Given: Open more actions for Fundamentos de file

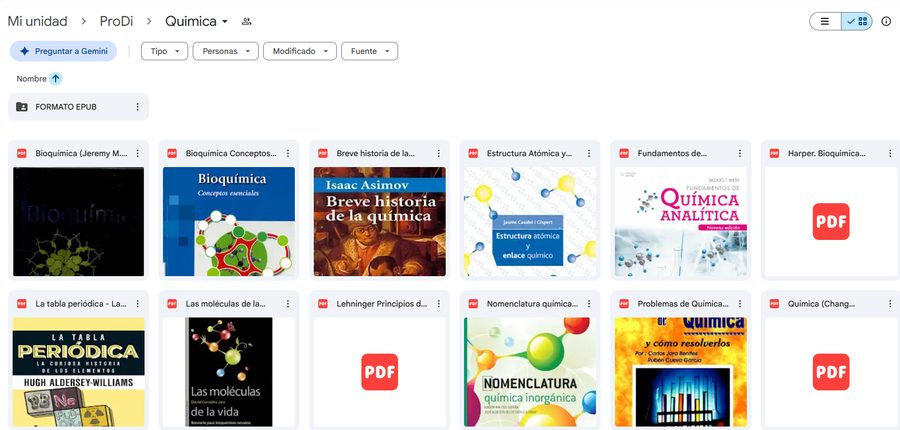Looking at the screenshot, I should click(x=739, y=153).
